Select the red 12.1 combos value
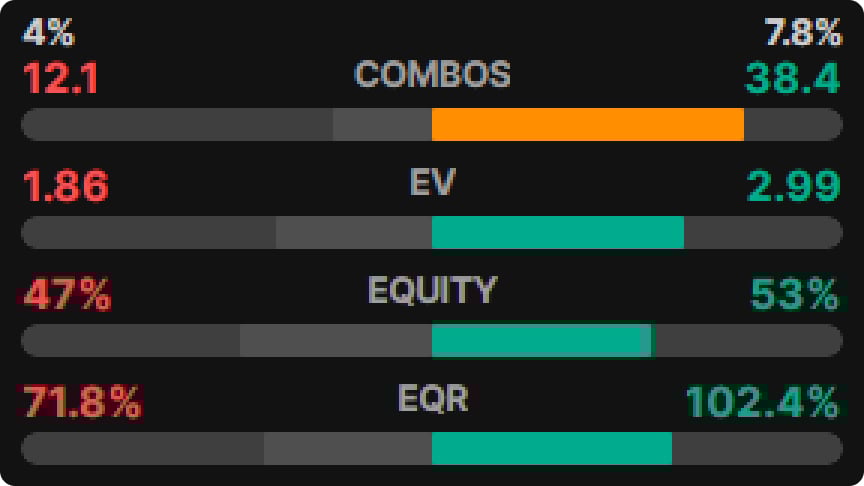 (x=61, y=78)
